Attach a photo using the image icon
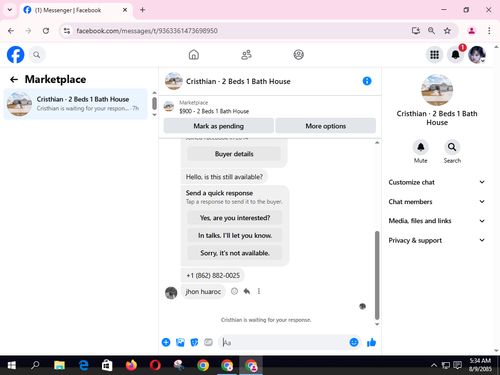 click(x=180, y=342)
